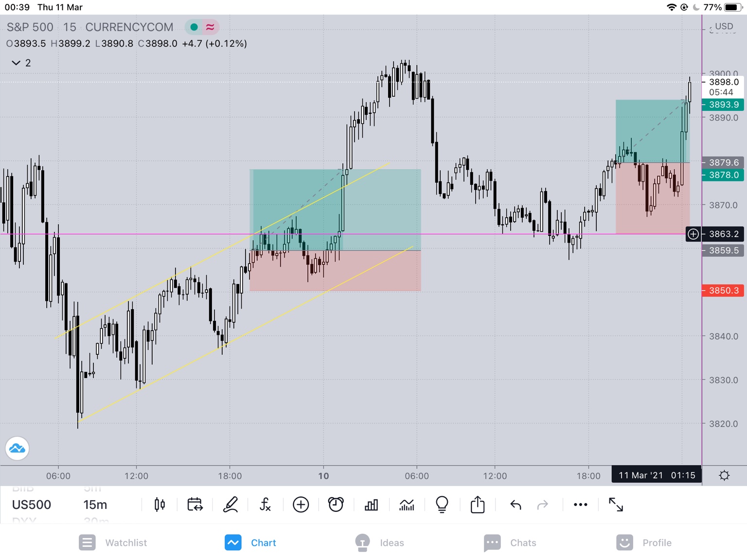This screenshot has height=560, width=747.
Task: Select the drawing pencil tool
Action: click(x=231, y=505)
